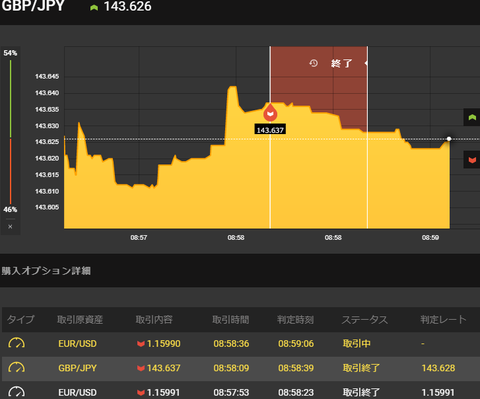The width and height of the screenshot is (480, 399).
Task: Click trade time 08:57:53
Action: (x=231, y=393)
